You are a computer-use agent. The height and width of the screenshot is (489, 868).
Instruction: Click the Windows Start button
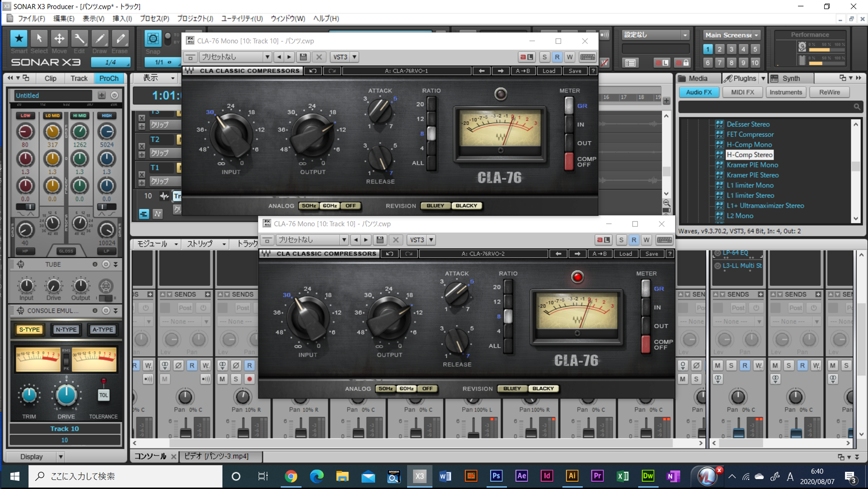tap(14, 476)
